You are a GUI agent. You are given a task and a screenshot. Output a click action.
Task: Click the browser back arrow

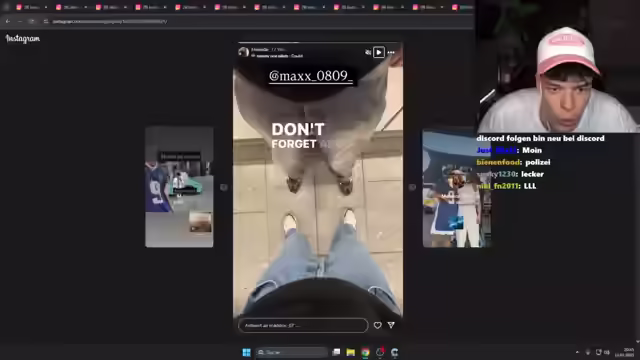[8, 21]
